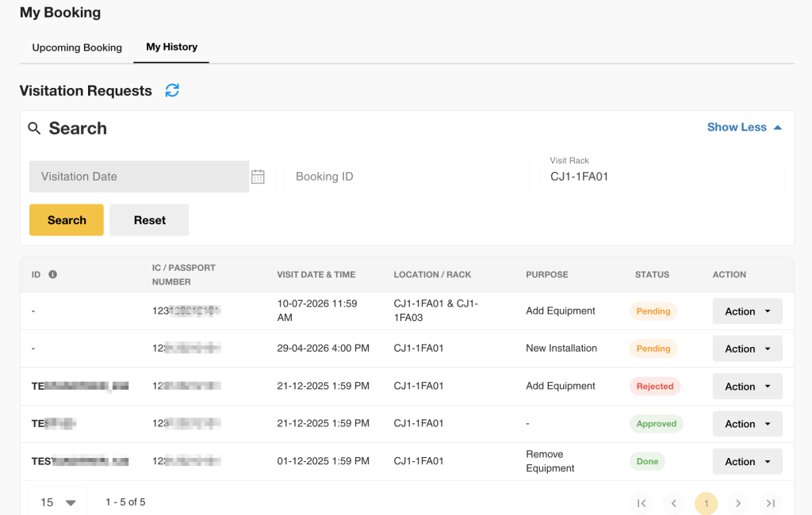The image size is (812, 515).
Task: Click Pending badge for New Installation row
Action: point(653,349)
